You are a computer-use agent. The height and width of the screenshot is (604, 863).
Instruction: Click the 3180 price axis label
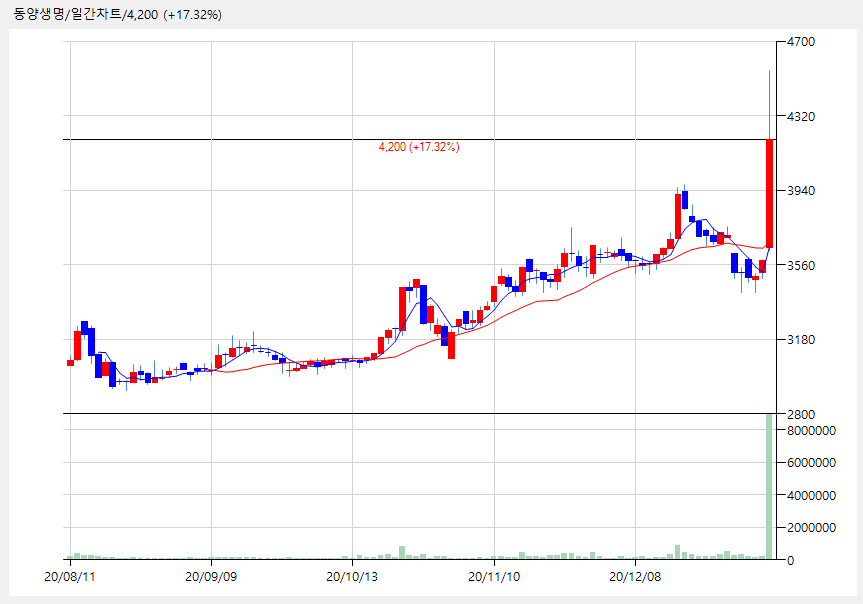(801, 340)
